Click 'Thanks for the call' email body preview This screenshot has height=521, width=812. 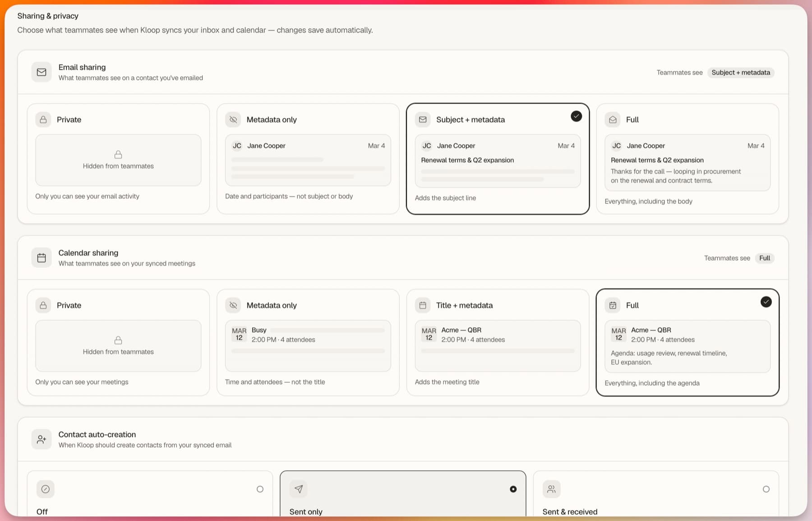tap(676, 176)
